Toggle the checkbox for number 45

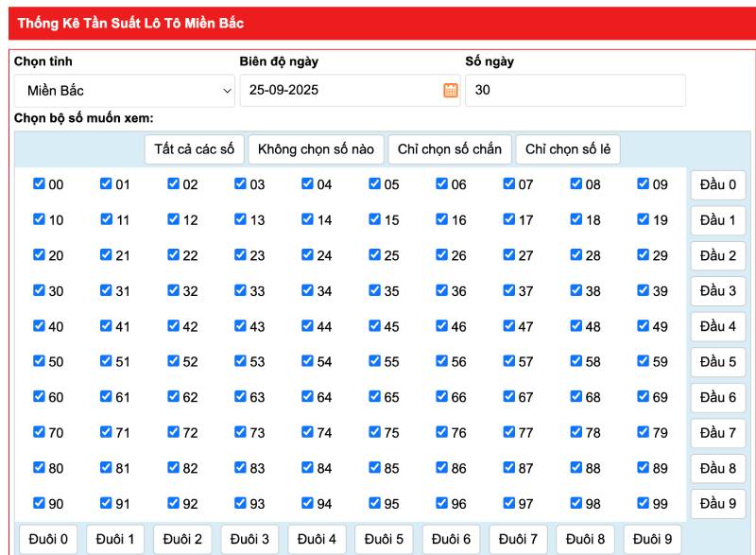tap(374, 326)
